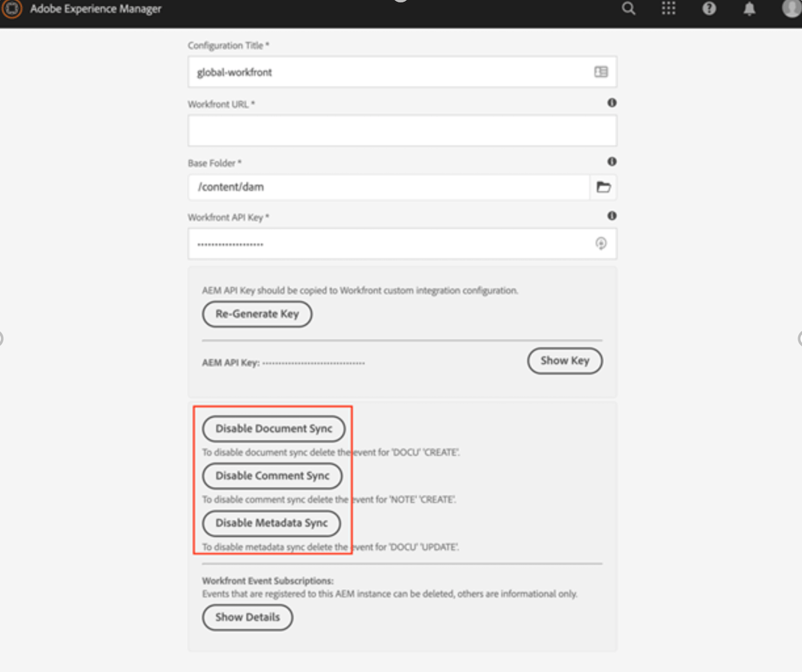The image size is (802, 672).
Task: Open the Adobe apps switcher grid
Action: (x=668, y=9)
